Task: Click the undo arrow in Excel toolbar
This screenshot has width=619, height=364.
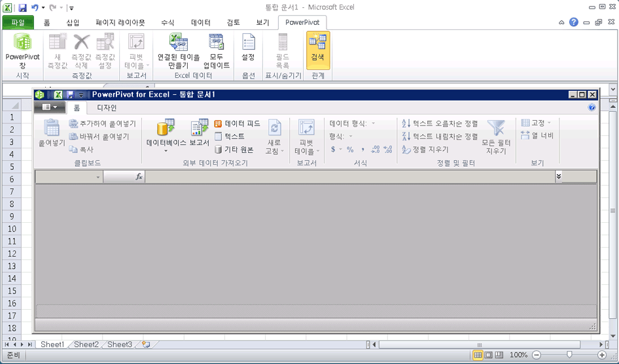Action: point(35,7)
